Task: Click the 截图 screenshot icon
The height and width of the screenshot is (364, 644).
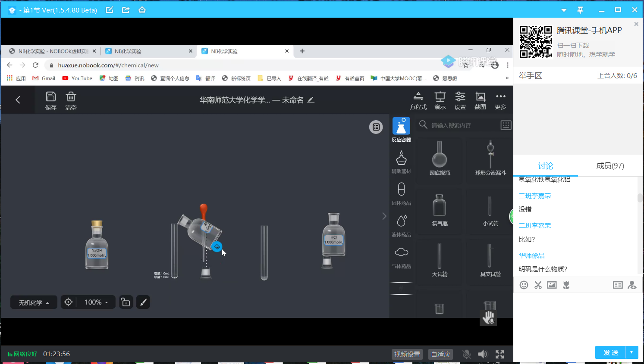Action: [480, 101]
